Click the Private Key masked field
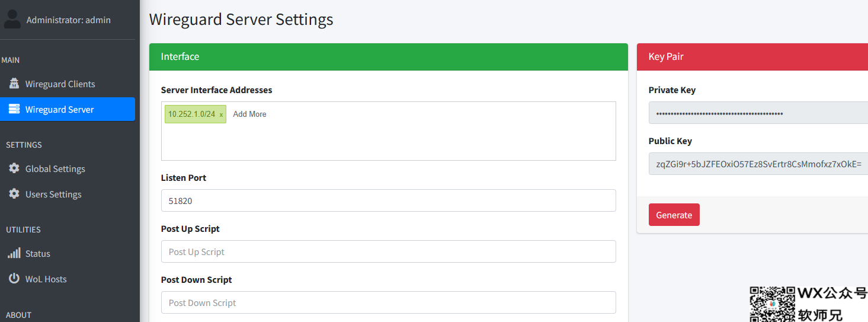Viewport: 868px width, 322px height. pos(758,113)
